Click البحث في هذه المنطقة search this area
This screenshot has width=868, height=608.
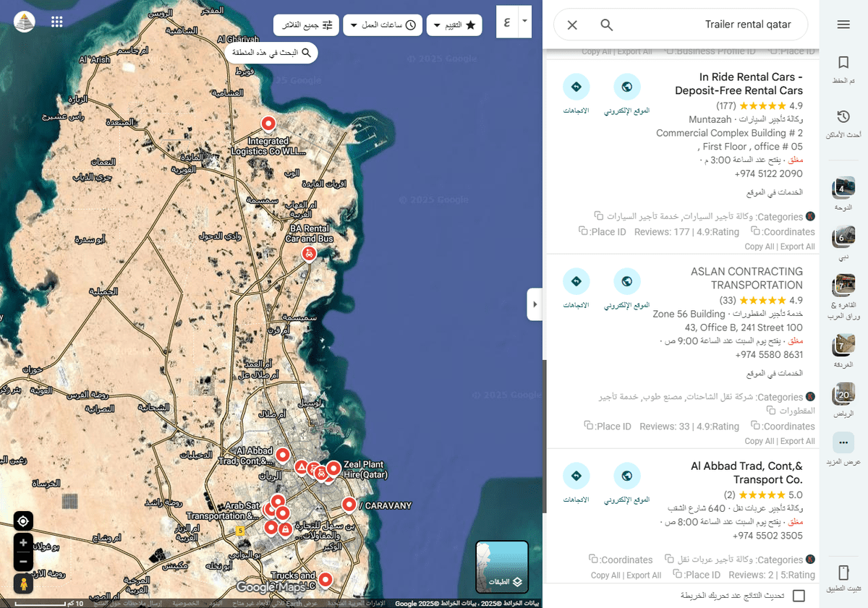coord(271,53)
